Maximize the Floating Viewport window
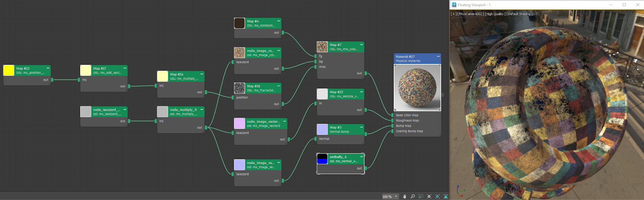The height and width of the screenshot is (200, 644). pos(624,5)
